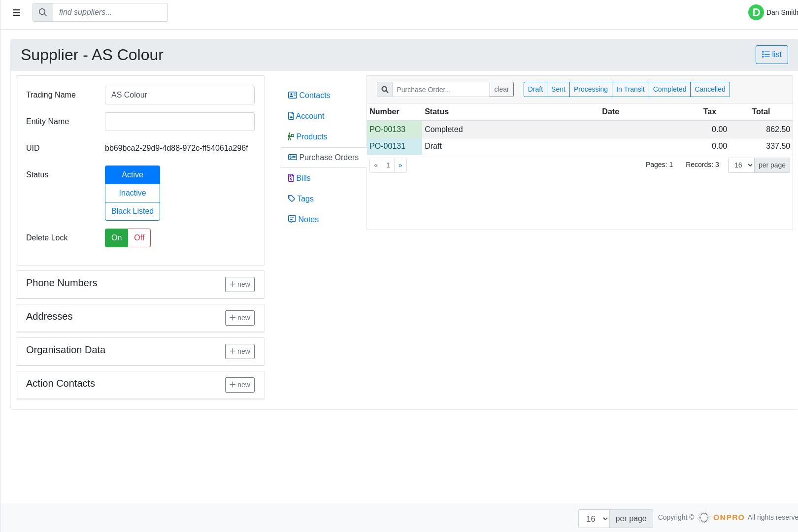Sort by Number column header

pyautogui.click(x=384, y=112)
